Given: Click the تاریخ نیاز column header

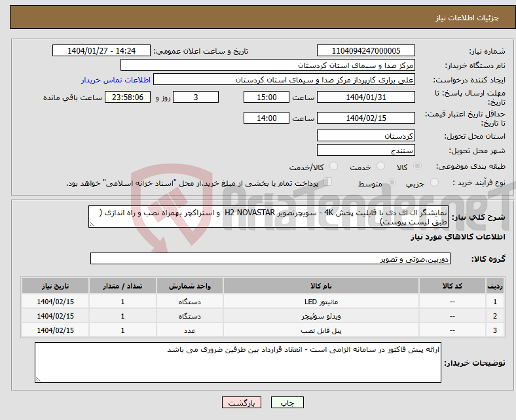Looking at the screenshot, I should (x=55, y=286).
